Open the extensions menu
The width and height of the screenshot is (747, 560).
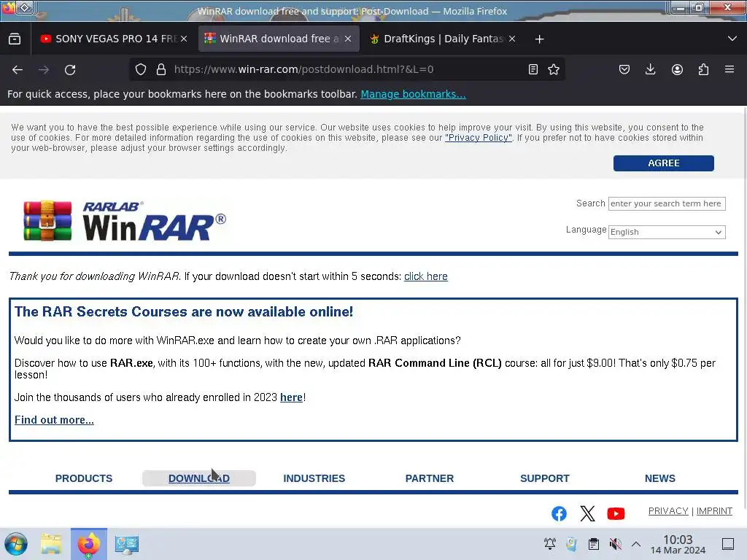pyautogui.click(x=703, y=69)
